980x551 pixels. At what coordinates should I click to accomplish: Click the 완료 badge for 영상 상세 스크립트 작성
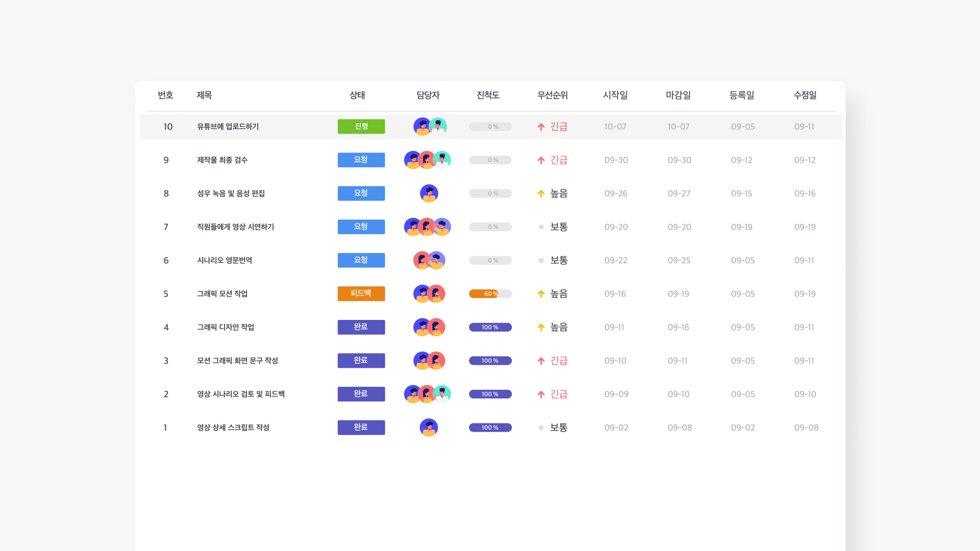361,428
